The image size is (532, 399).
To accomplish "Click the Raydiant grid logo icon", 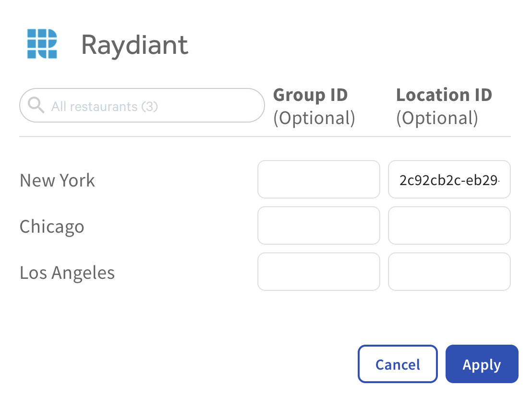I will pos(42,44).
